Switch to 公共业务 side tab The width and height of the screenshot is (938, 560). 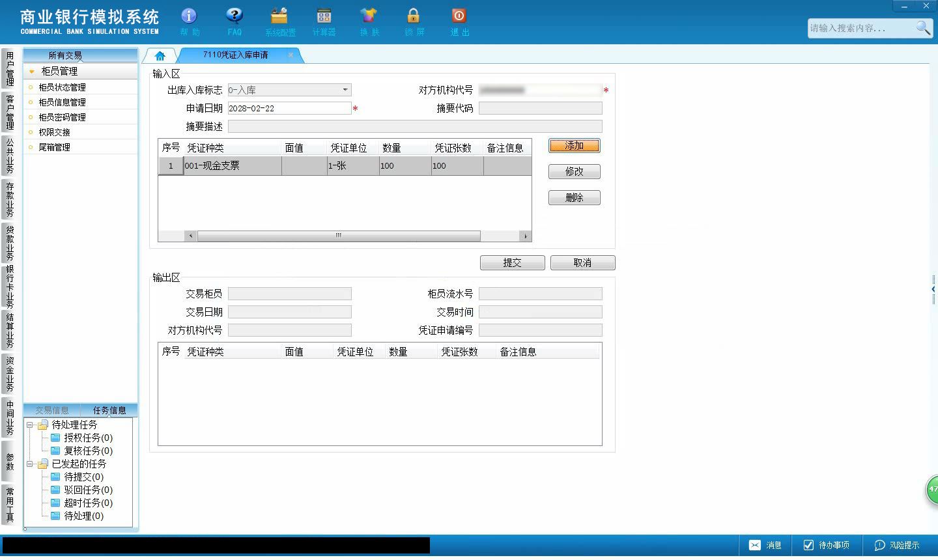pyautogui.click(x=10, y=156)
